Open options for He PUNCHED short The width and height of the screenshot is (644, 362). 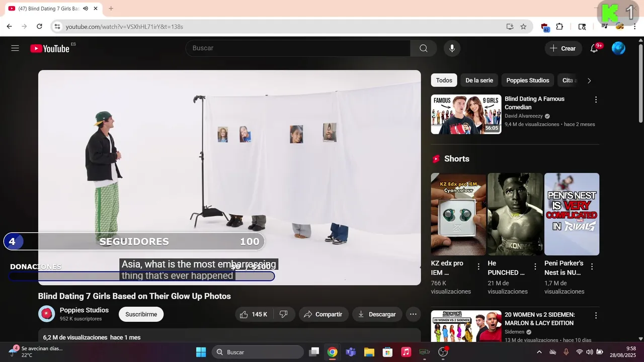click(535, 266)
